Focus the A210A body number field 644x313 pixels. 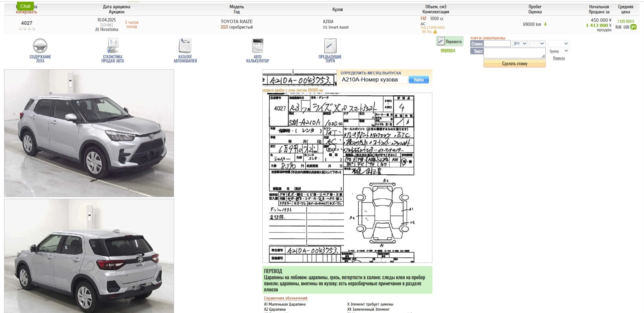tap(373, 80)
